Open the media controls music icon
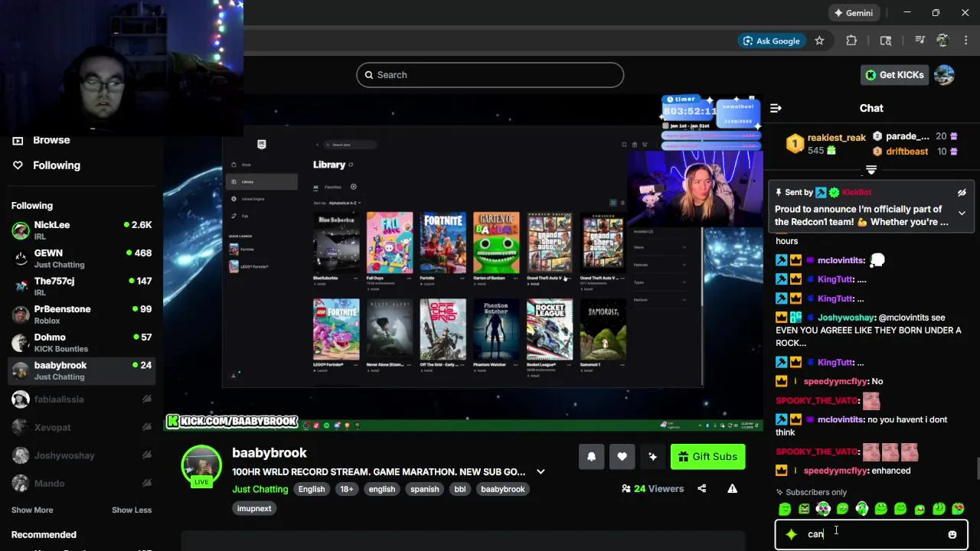 pos(920,41)
